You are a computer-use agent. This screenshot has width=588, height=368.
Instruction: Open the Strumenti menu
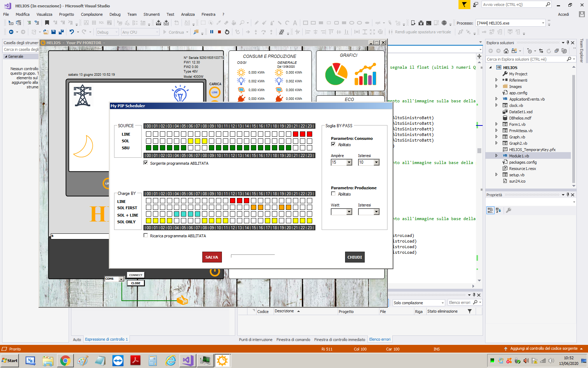click(152, 14)
